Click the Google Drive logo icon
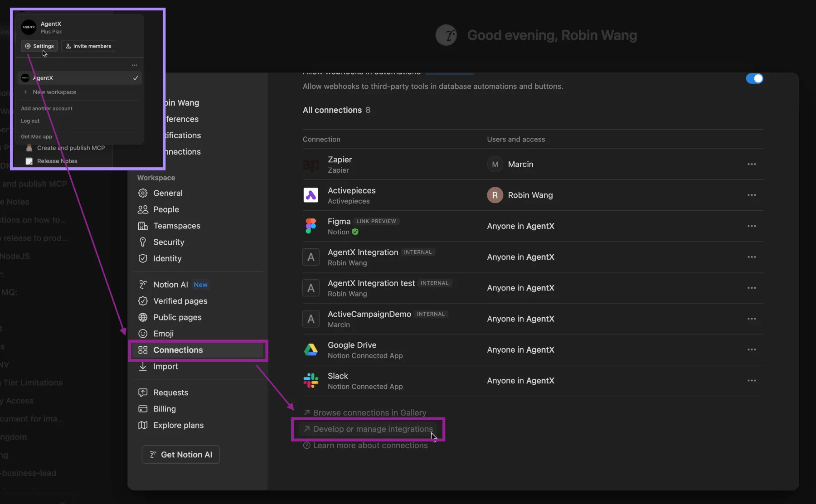This screenshot has width=816, height=504. pos(311,349)
